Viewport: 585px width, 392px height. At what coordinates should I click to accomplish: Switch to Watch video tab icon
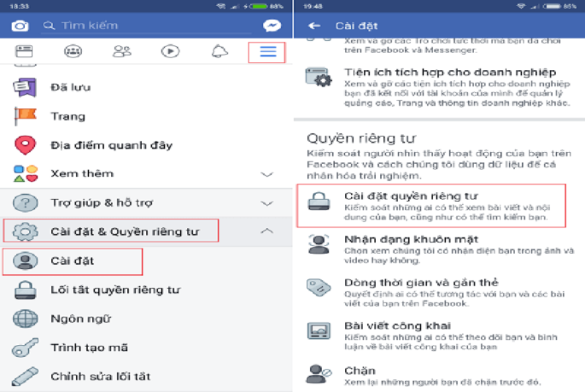(170, 51)
